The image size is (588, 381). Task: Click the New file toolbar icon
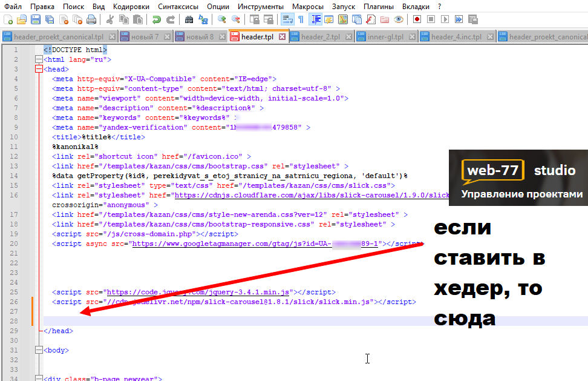[x=8, y=19]
